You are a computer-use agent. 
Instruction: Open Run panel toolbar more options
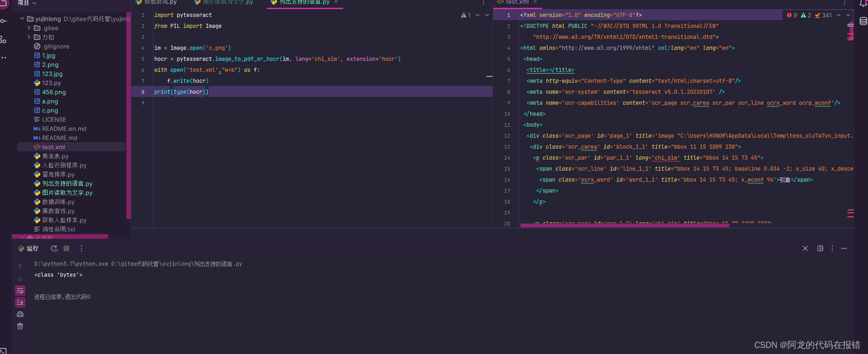81,248
